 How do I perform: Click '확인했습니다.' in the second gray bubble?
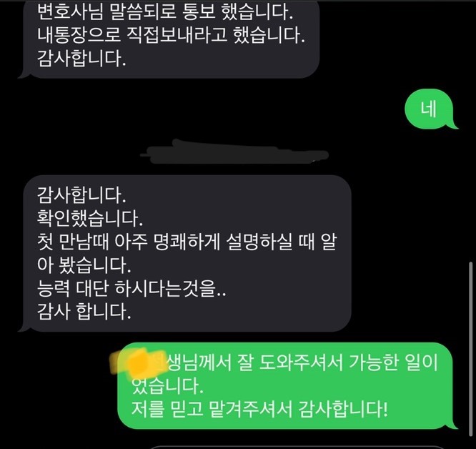[90, 218]
